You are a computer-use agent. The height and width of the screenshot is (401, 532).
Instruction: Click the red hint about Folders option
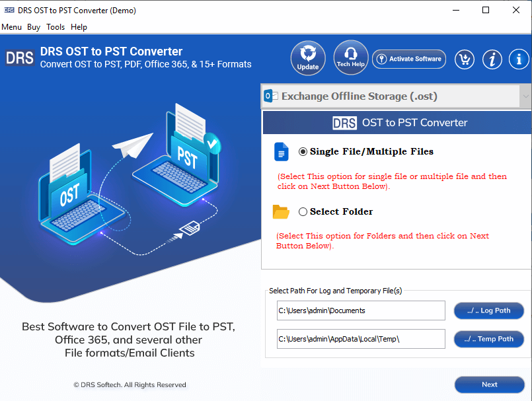pos(383,240)
